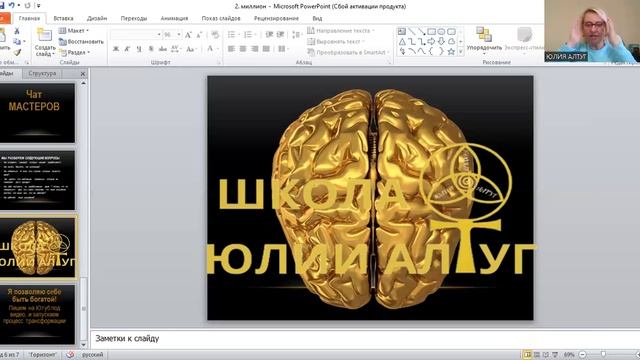Open the font name combo box

click(x=136, y=35)
